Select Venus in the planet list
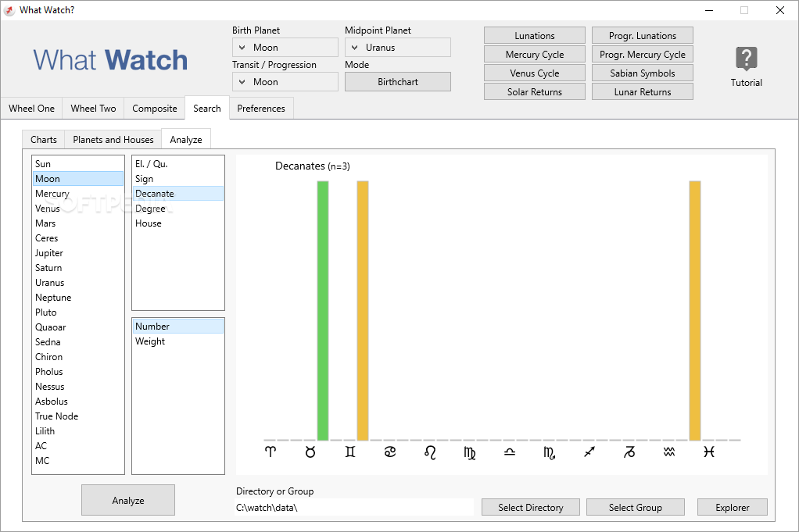 click(x=78, y=209)
